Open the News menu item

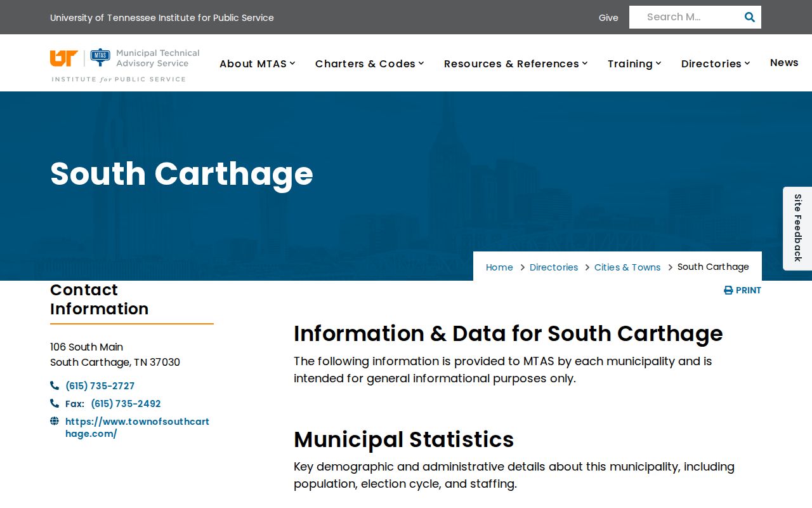[784, 62]
